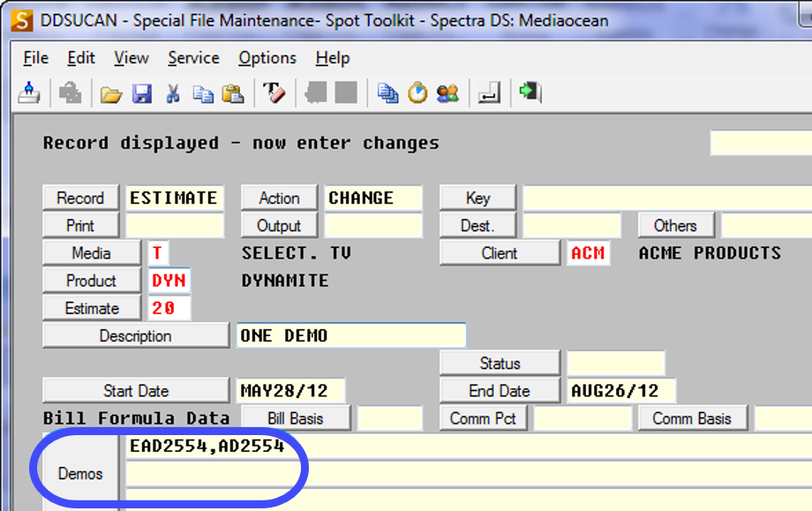Click the open folder toolbar icon

coord(111,94)
